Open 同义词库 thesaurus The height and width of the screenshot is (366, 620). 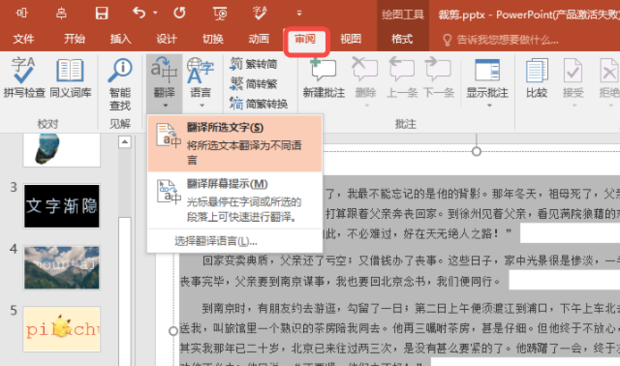70,77
